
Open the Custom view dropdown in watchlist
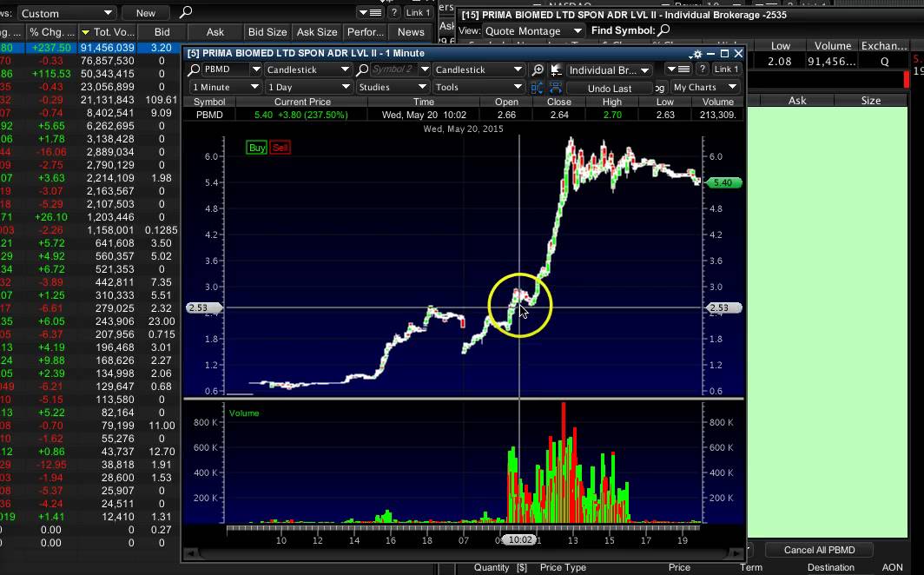(66, 13)
